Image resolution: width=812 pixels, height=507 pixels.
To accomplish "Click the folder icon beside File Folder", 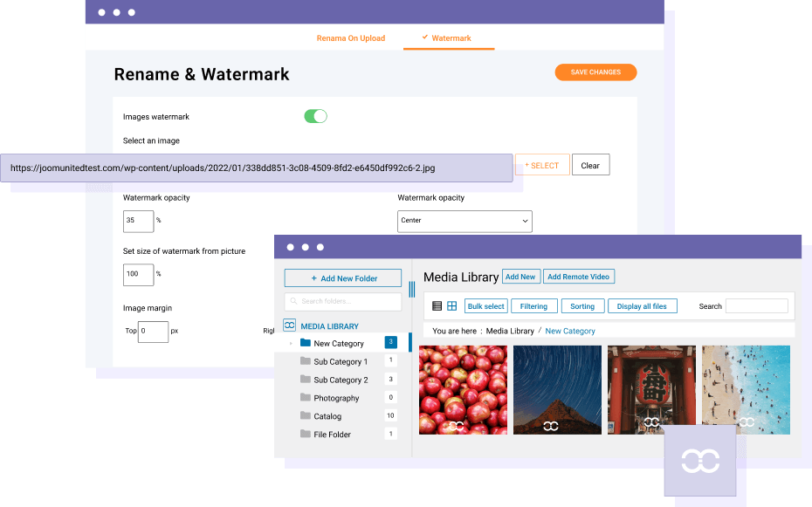I will [x=306, y=434].
